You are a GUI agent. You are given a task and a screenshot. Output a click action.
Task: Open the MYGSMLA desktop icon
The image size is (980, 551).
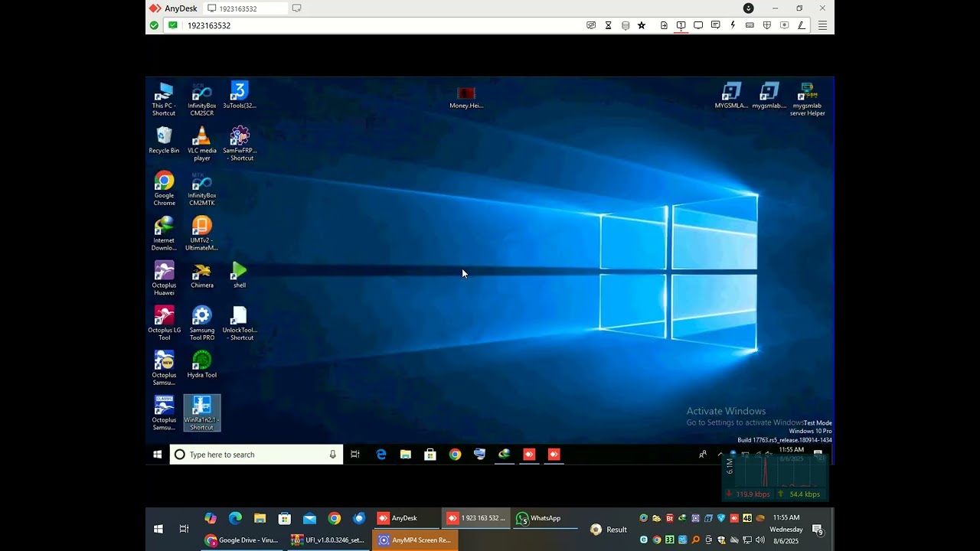point(731,96)
